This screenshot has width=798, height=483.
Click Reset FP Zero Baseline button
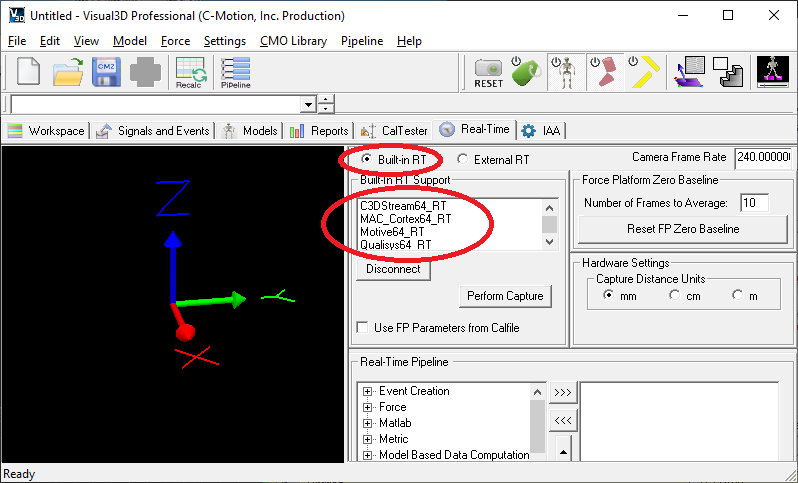(683, 229)
